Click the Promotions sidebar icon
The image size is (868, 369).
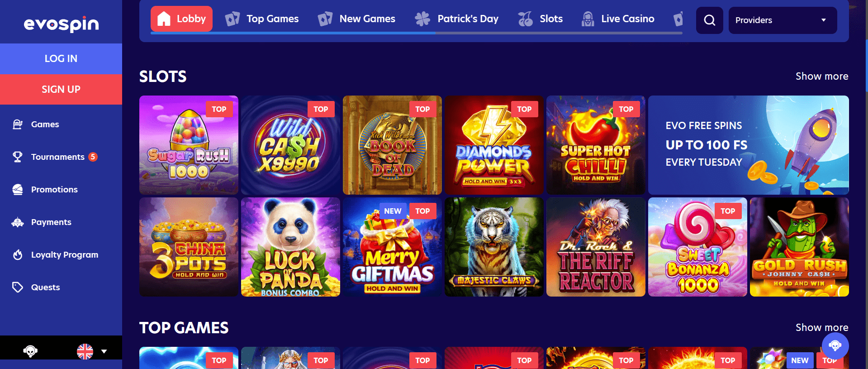[x=18, y=189]
